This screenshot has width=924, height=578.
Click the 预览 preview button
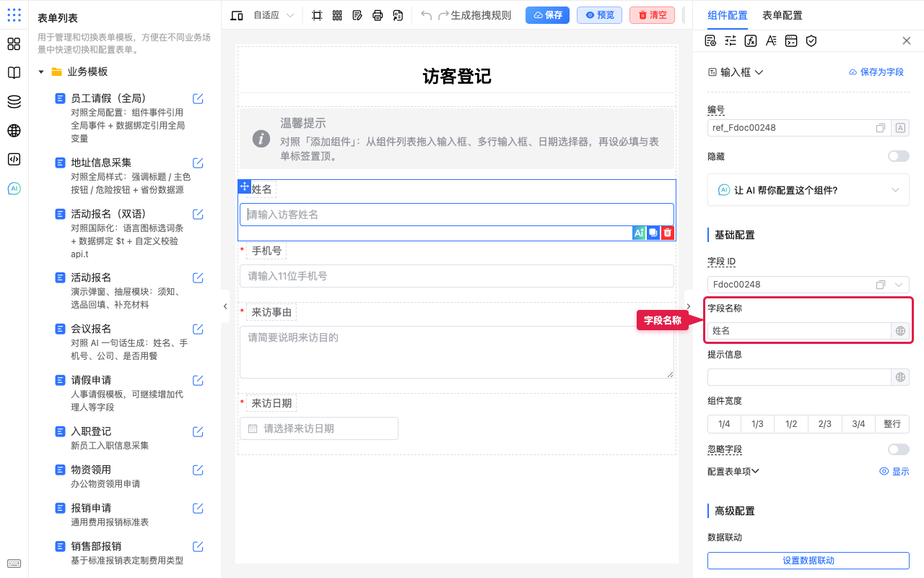click(x=599, y=15)
